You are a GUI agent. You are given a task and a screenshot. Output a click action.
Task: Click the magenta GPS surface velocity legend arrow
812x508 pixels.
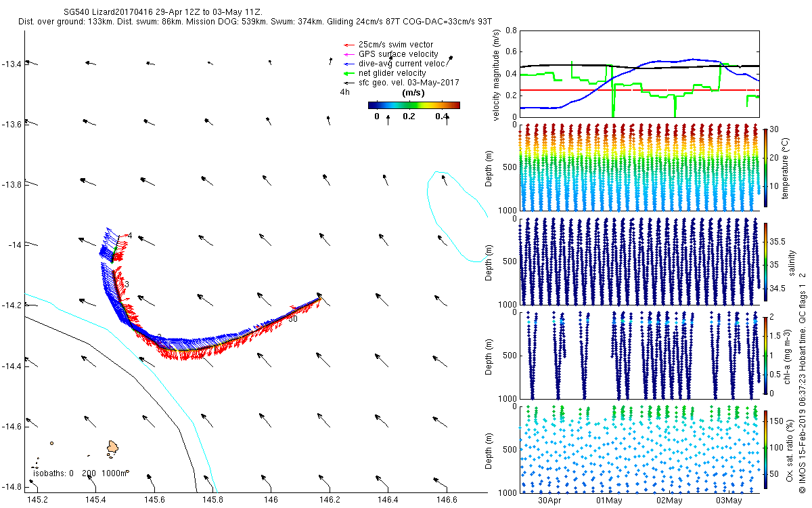coord(350,54)
